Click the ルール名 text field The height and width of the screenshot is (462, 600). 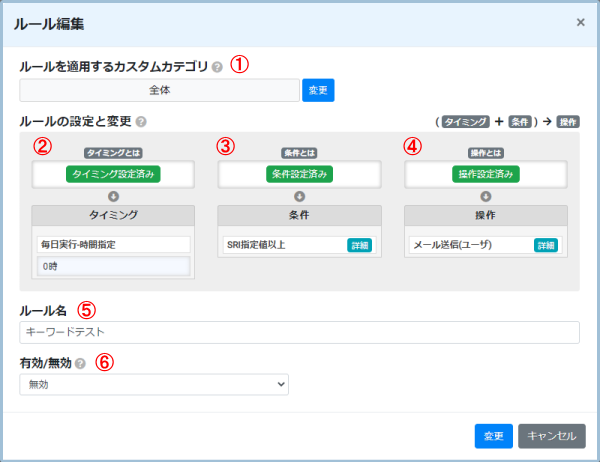(x=300, y=332)
